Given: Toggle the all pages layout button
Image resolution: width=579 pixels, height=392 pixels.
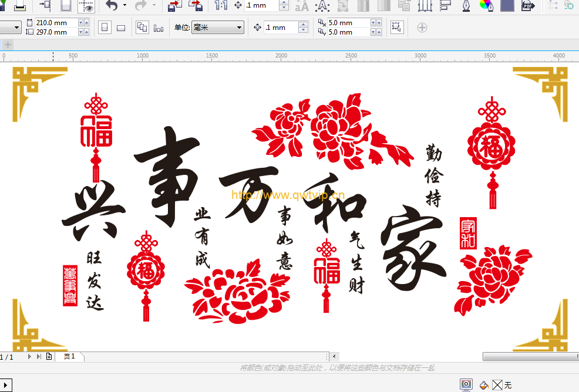Looking at the screenshot, I should click(142, 28).
